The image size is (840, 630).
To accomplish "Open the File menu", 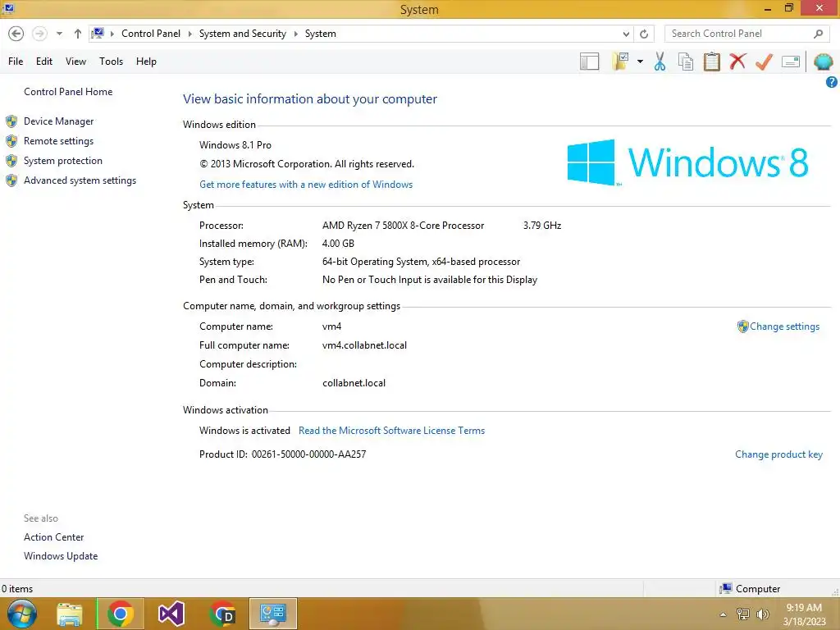I will pos(16,62).
